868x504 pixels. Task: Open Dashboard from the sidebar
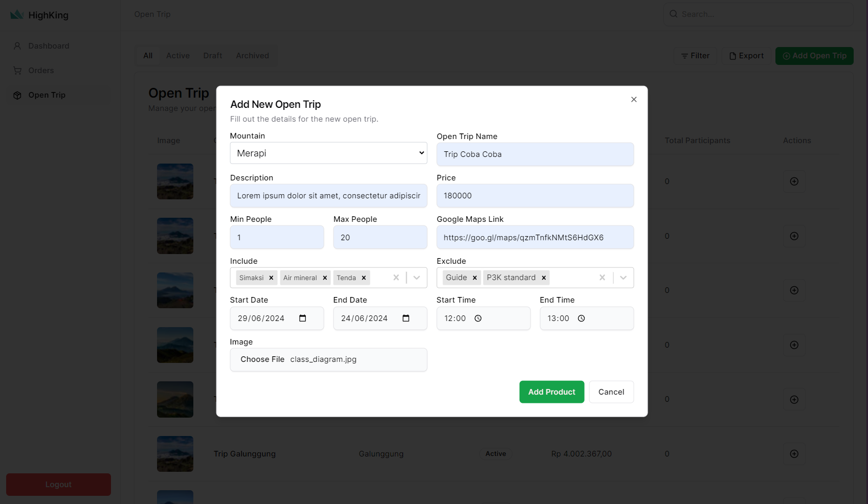point(49,46)
